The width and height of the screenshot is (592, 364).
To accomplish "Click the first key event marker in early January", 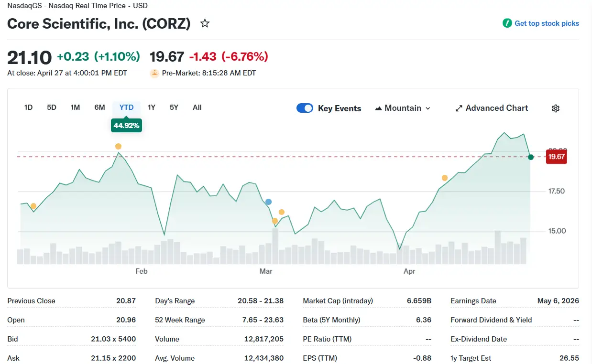I will tap(33, 206).
